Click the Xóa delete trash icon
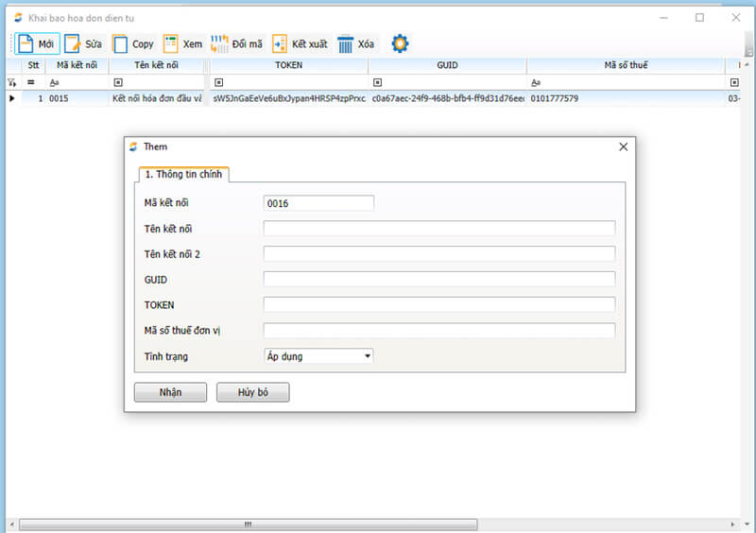 pyautogui.click(x=345, y=43)
